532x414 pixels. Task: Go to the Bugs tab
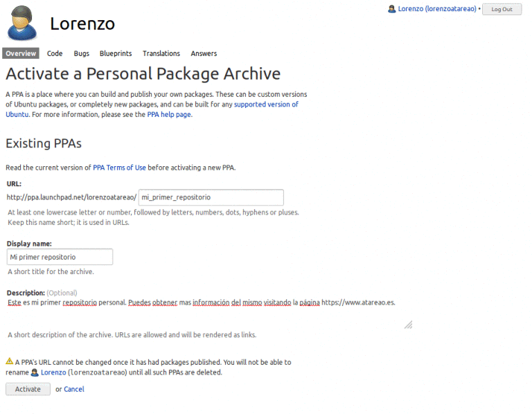(x=82, y=53)
